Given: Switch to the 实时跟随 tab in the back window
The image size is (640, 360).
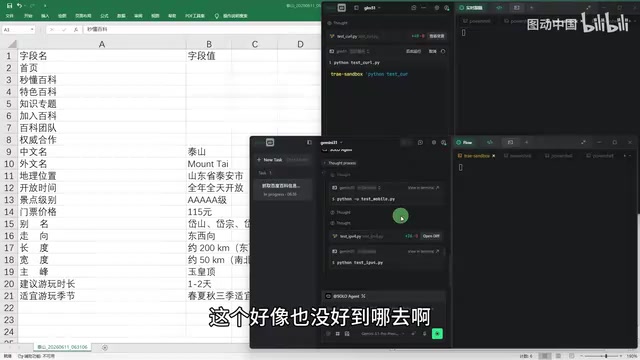Looking at the screenshot, I should tap(471, 8).
